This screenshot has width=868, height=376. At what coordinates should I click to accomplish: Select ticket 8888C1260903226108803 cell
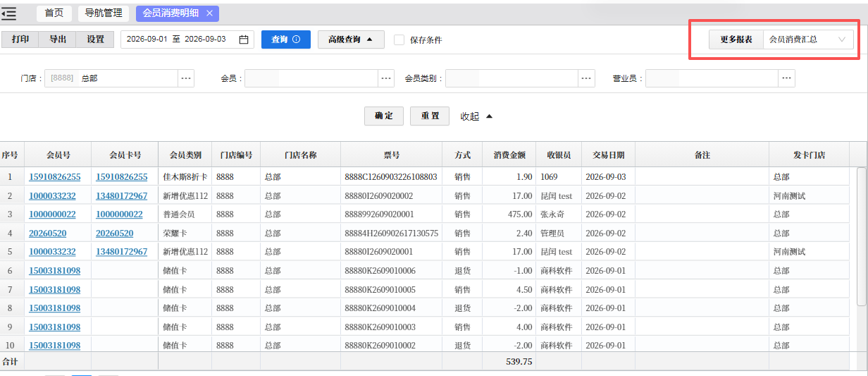pyautogui.click(x=392, y=177)
